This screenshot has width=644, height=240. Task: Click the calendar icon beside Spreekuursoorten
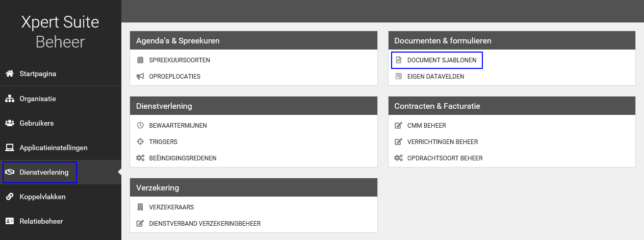click(140, 60)
